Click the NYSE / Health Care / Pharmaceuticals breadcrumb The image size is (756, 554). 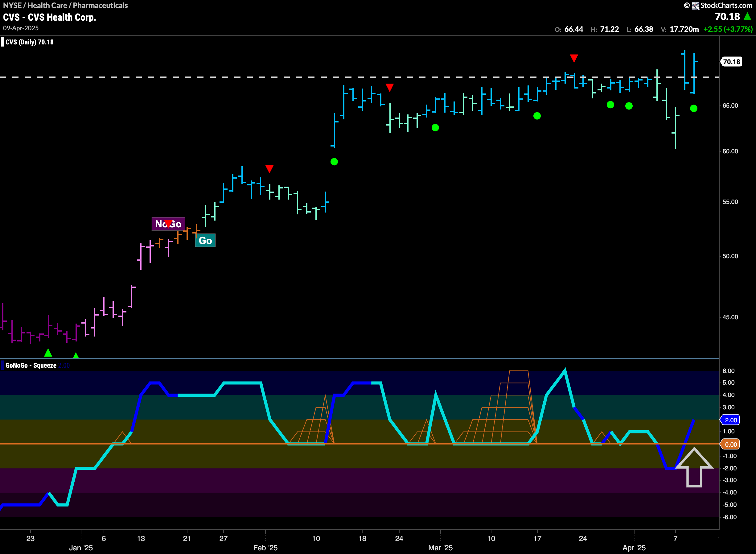point(65,5)
